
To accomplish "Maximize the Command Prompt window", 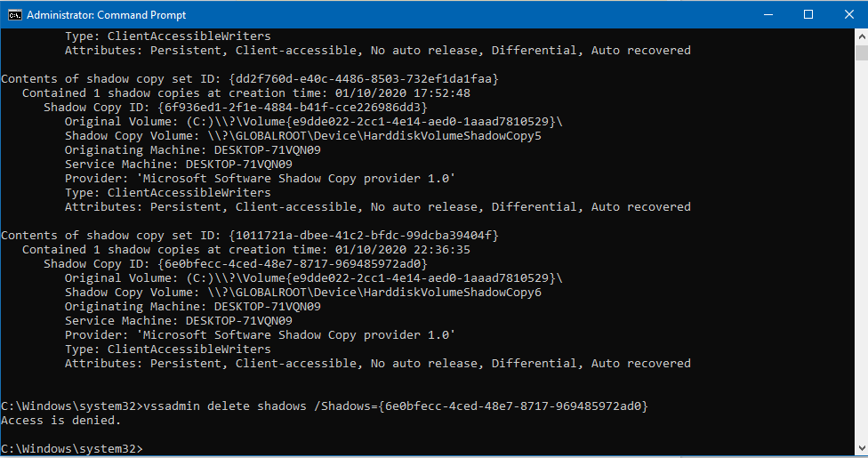I will 808,15.
